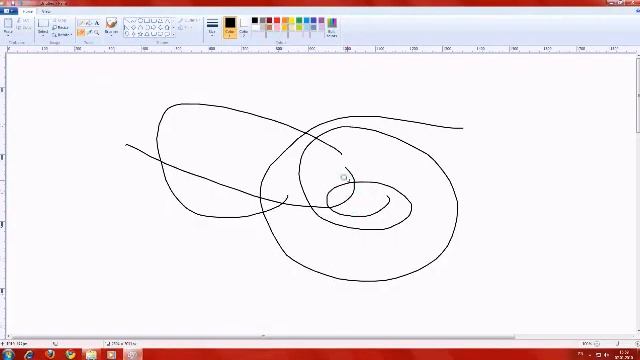Choose the Triangle shape
This screenshot has height=360, width=640.
point(167,21)
